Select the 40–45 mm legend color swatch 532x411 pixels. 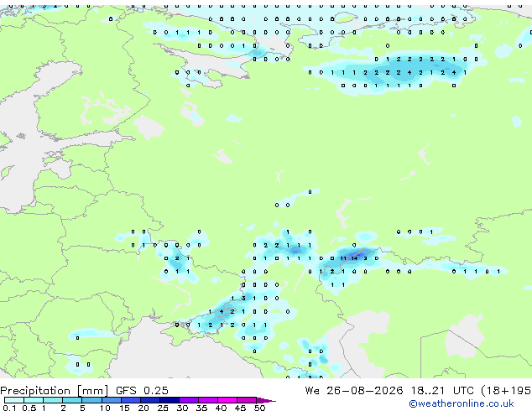[227, 400]
